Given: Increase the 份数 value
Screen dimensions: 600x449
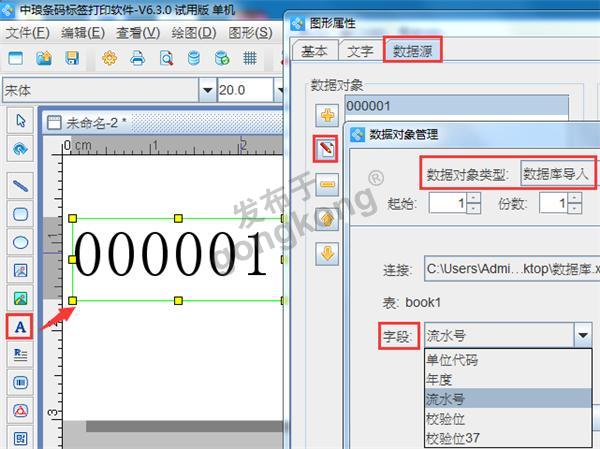Looking at the screenshot, I should pos(575,198).
